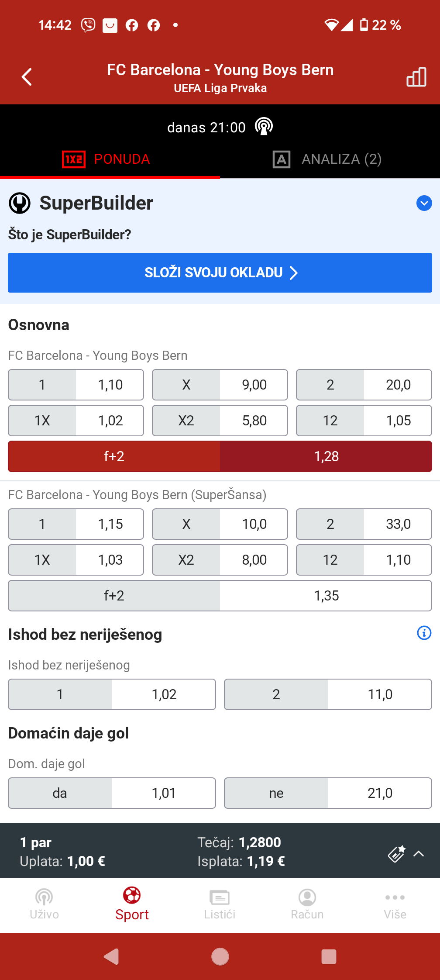Open Račun account in bottom navigation
This screenshot has width=440, height=980.
(x=307, y=903)
